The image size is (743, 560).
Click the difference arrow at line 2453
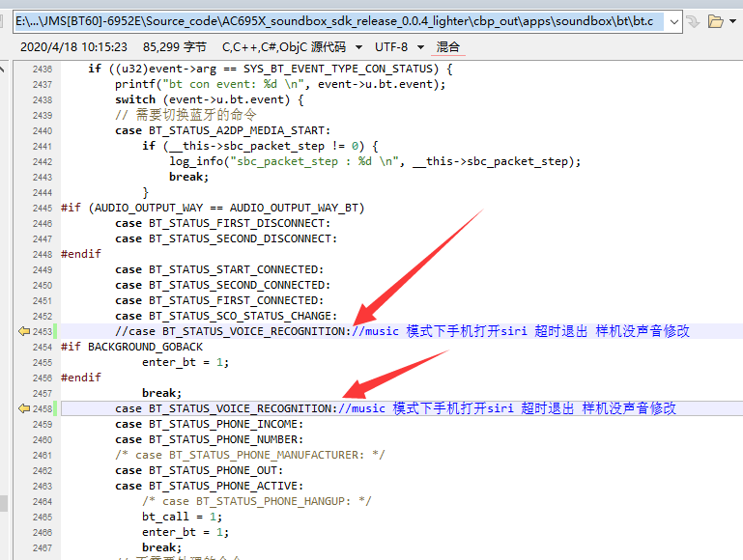24,331
